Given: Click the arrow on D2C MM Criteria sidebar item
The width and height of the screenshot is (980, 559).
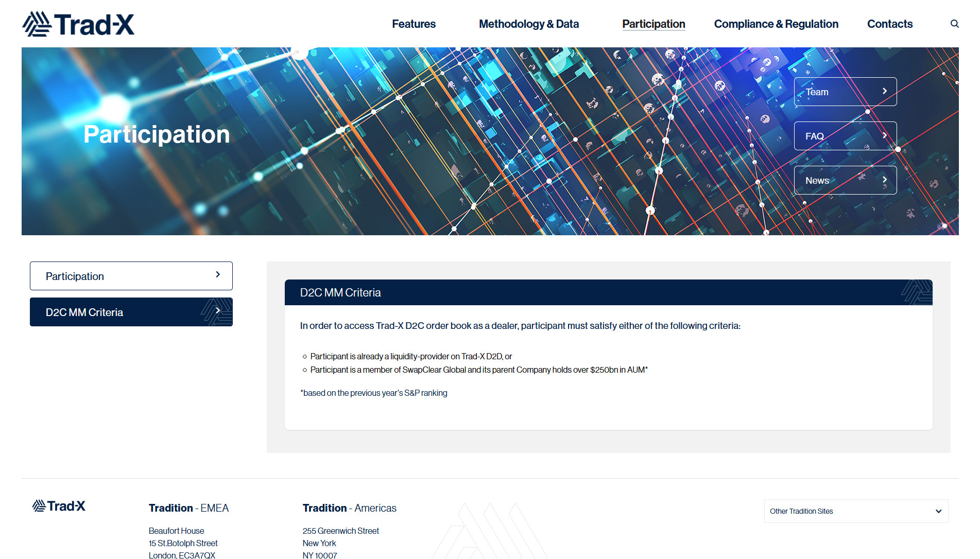Looking at the screenshot, I should coord(218,311).
